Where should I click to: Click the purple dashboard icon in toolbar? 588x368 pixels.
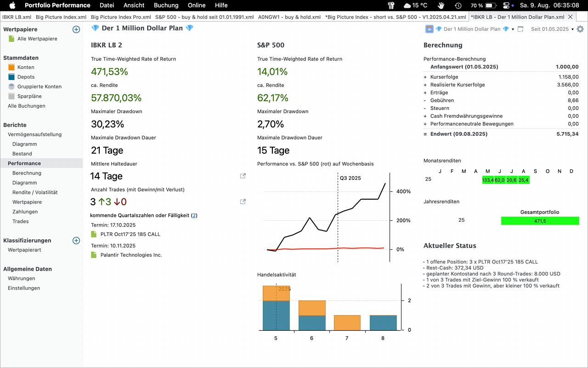430,29
